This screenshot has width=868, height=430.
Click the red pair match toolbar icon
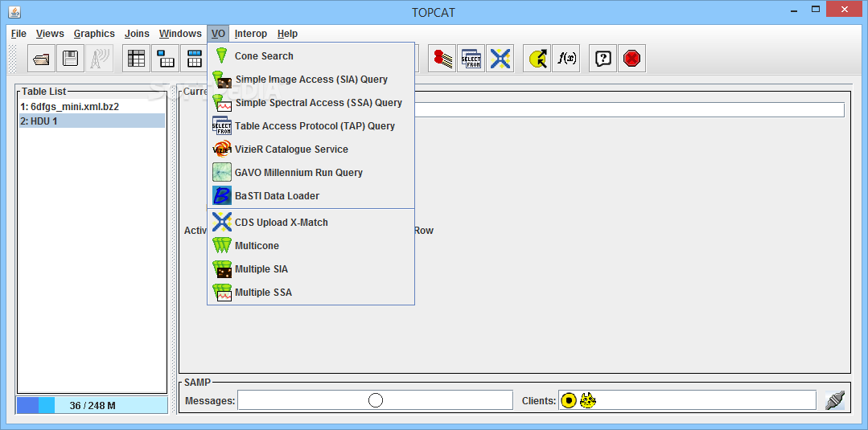coord(442,58)
